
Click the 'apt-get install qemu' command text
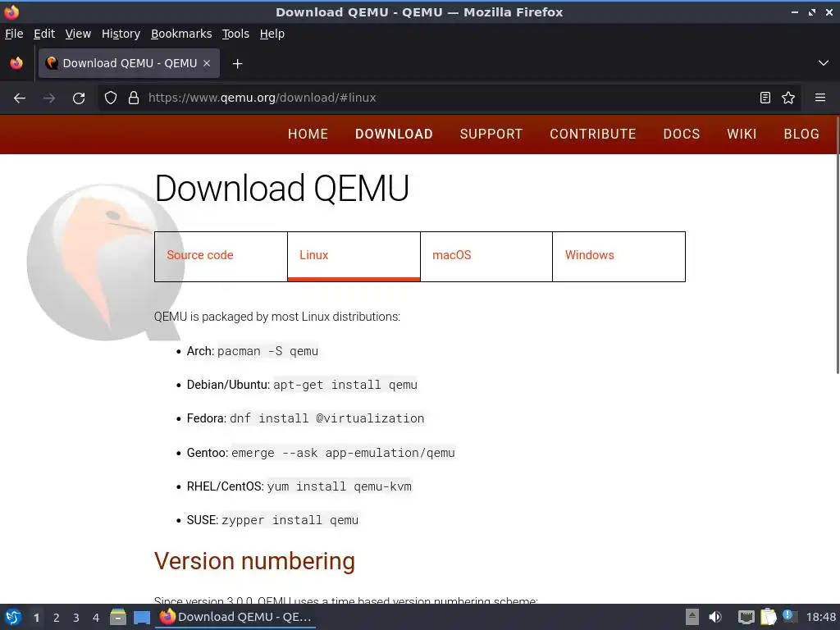[345, 385]
